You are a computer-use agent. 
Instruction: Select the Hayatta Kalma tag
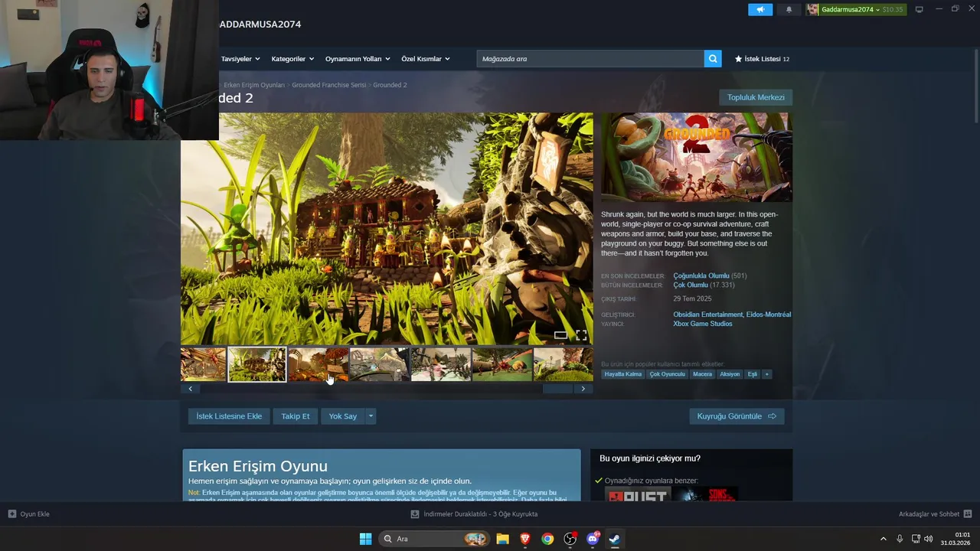tap(623, 374)
